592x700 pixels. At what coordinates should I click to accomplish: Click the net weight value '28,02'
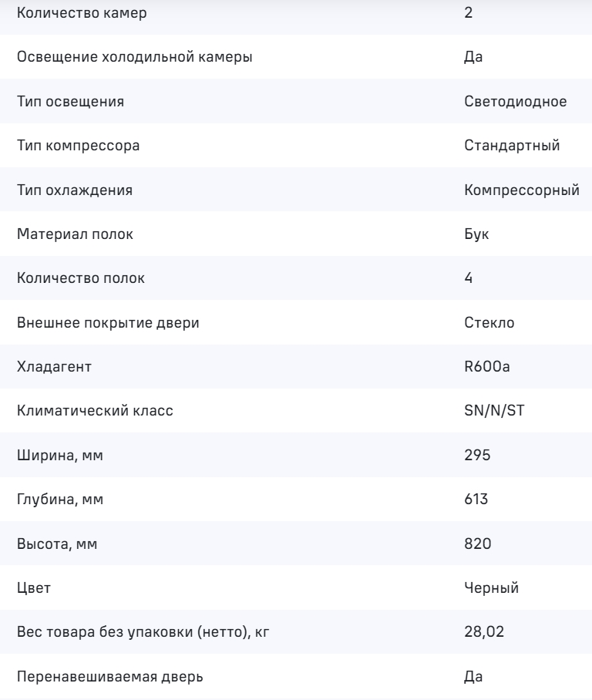tap(483, 633)
